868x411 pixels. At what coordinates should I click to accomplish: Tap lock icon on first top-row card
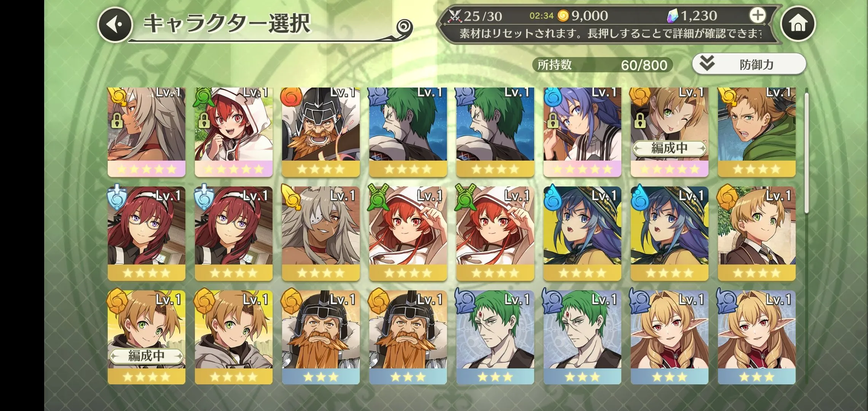pos(116,120)
